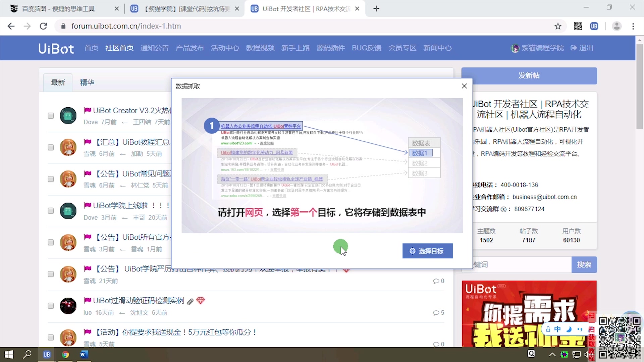Open the Windows Start menu
Screen dimensions: 644x362
tap(9, 354)
